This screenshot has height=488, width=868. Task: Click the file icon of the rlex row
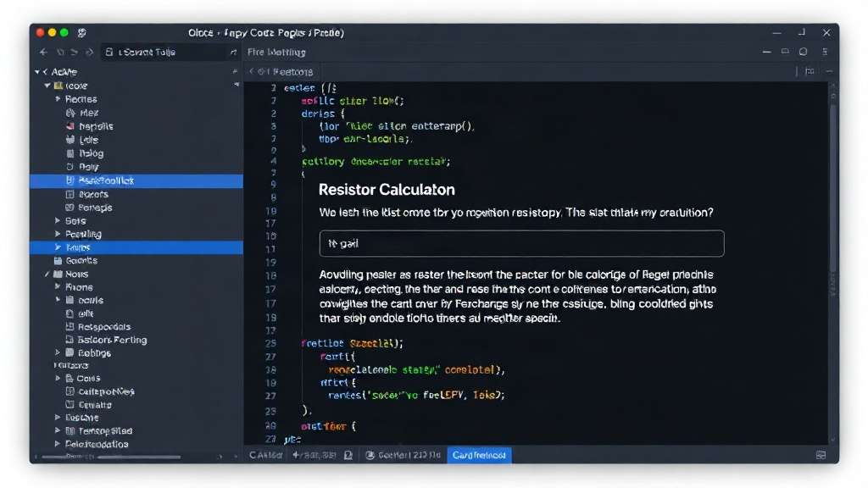tap(70, 113)
